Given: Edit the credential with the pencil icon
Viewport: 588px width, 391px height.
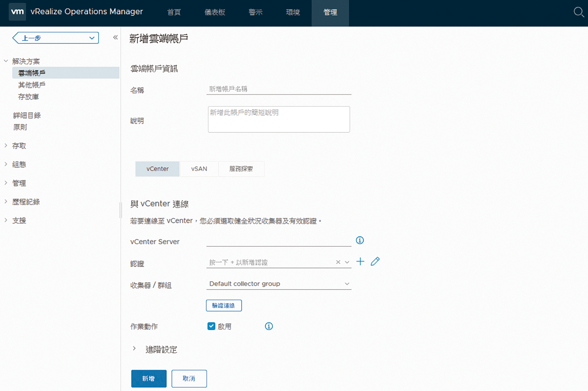Looking at the screenshot, I should (375, 261).
